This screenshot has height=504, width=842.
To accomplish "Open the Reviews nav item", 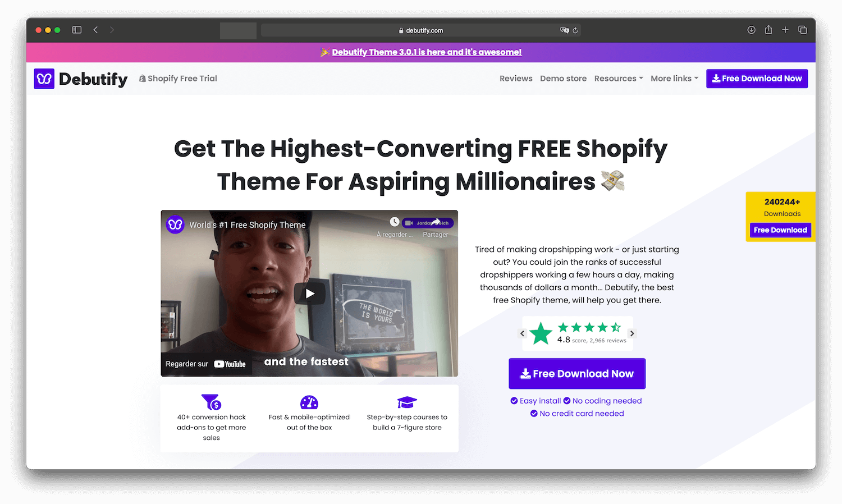I will pyautogui.click(x=516, y=79).
